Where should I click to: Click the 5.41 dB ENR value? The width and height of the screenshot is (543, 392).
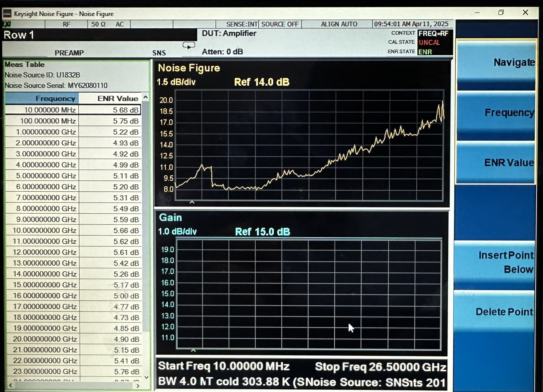pyautogui.click(x=127, y=361)
